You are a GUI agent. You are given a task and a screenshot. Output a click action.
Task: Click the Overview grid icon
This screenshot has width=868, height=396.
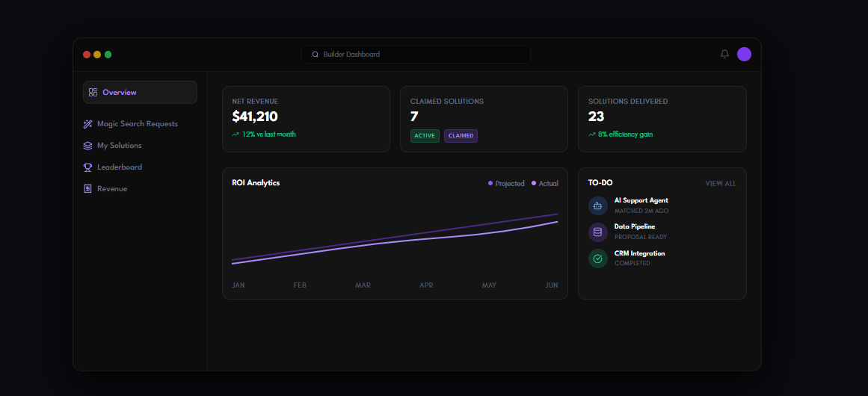point(93,93)
